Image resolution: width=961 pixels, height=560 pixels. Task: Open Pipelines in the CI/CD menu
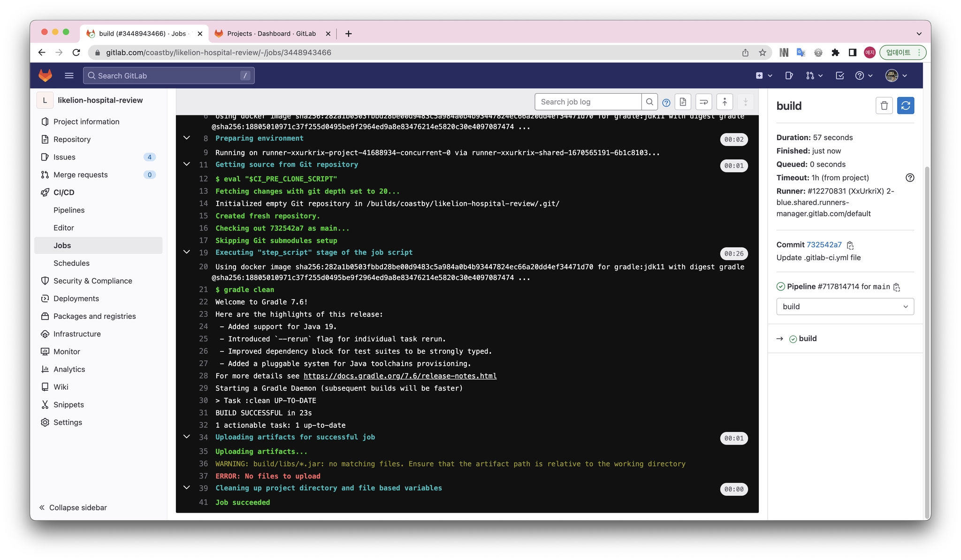click(69, 210)
